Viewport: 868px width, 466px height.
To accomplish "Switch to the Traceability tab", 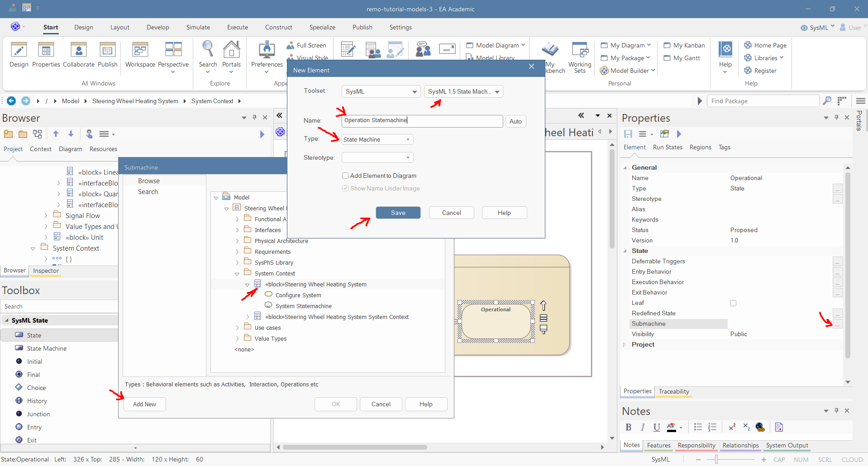I will (x=673, y=391).
